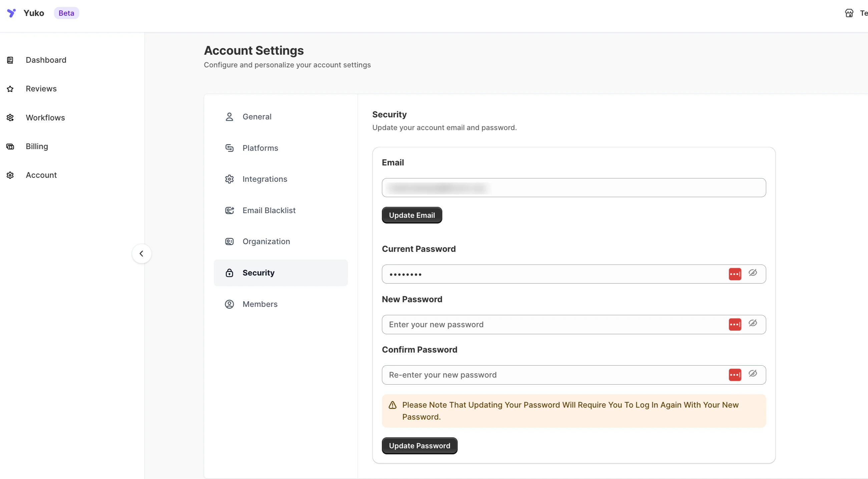The width and height of the screenshot is (868, 479).
Task: Select the Security settings tab
Action: click(x=281, y=273)
